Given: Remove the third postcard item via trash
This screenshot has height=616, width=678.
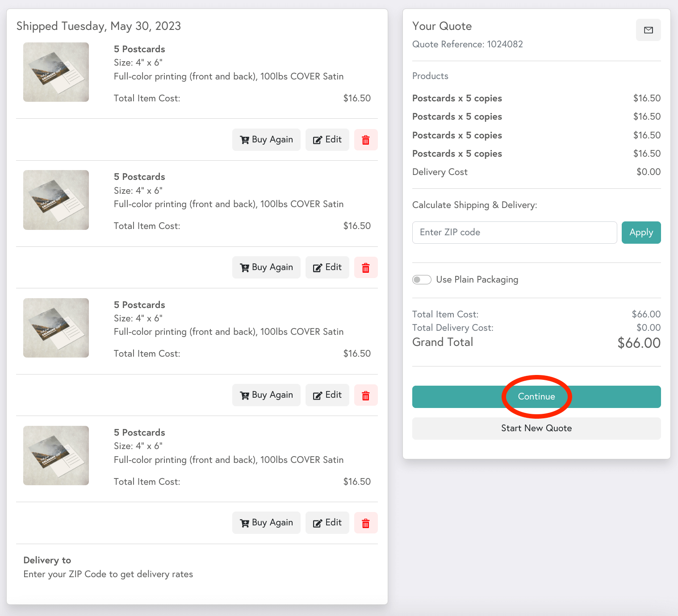Looking at the screenshot, I should [366, 395].
